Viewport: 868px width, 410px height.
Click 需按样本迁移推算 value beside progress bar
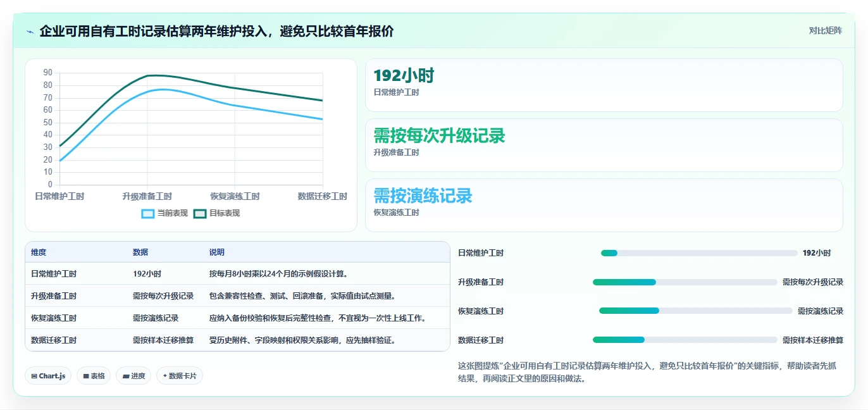[x=813, y=340]
